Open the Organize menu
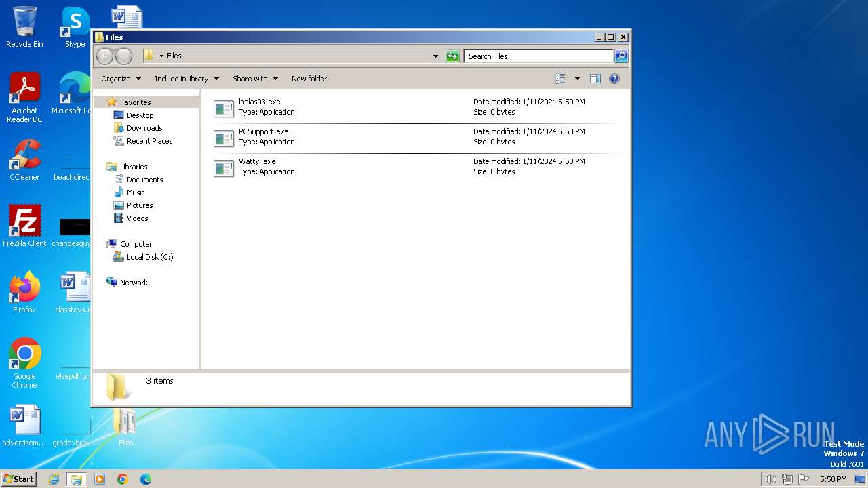 pos(121,79)
